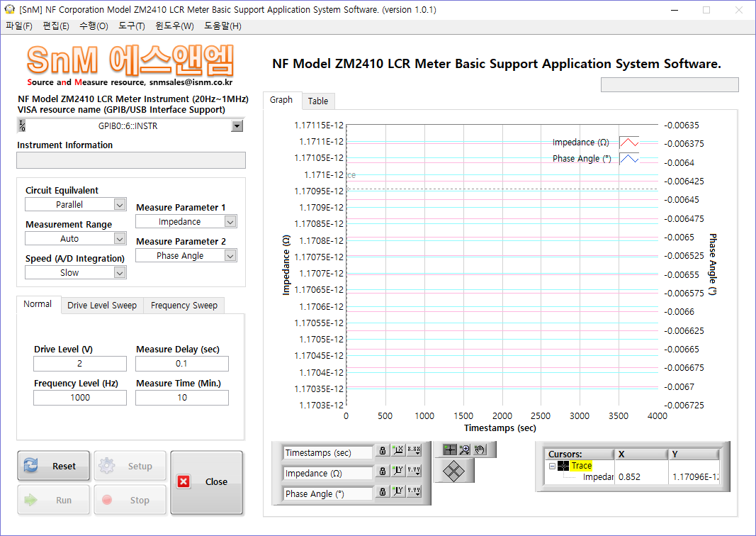The image size is (756, 536).
Task: Open Measure Parameter 1 dropdown
Action: click(230, 221)
